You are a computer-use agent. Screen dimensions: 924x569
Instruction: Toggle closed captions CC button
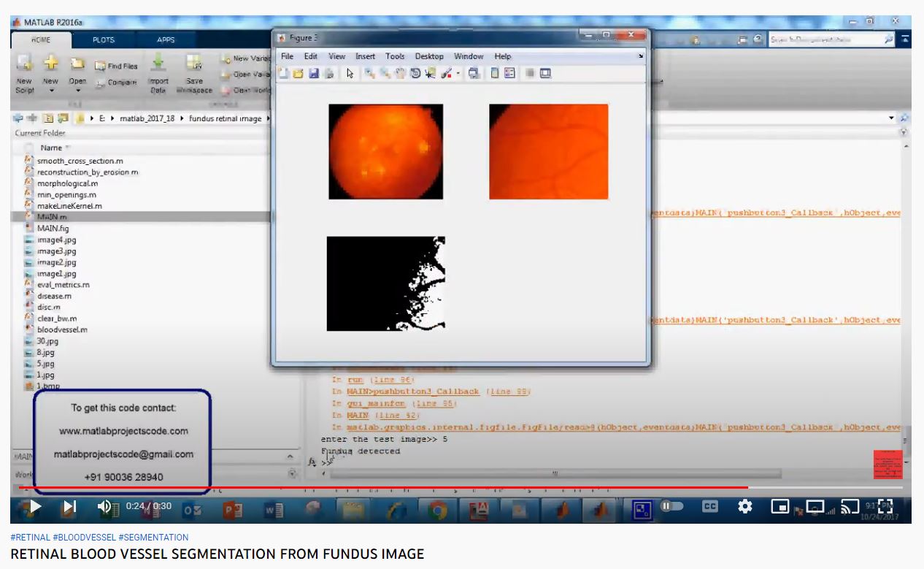click(710, 505)
